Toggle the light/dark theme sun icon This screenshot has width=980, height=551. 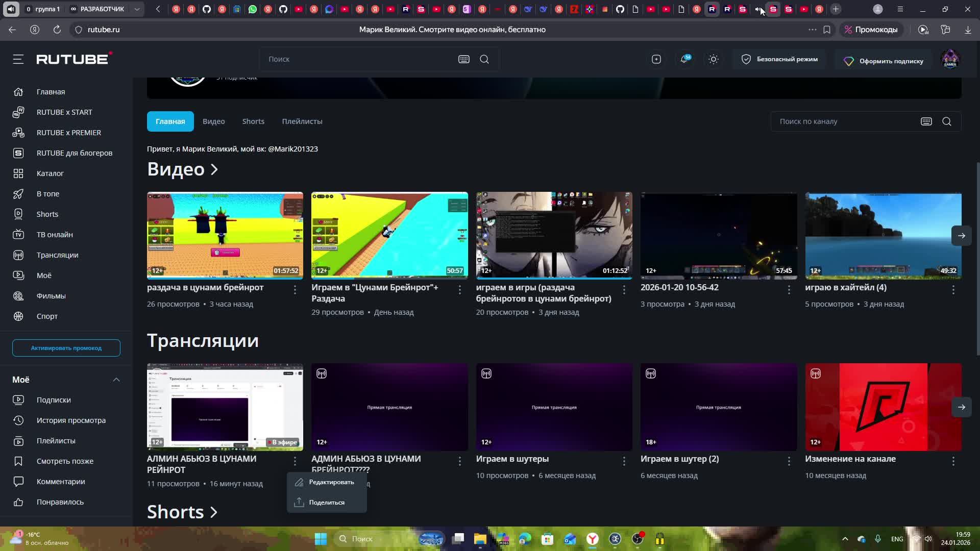point(713,59)
